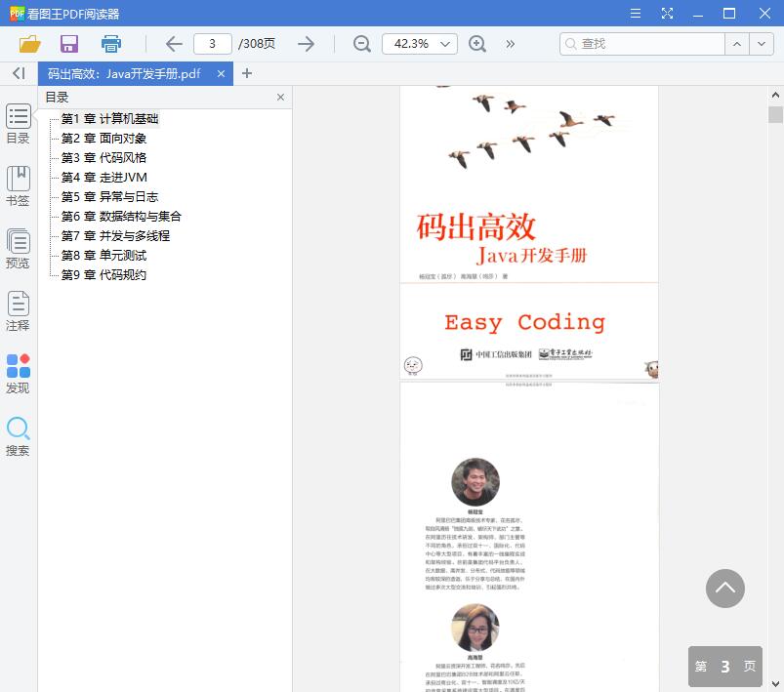784x692 pixels.
Task: Click the second author's portrait photo
Action: (x=475, y=628)
